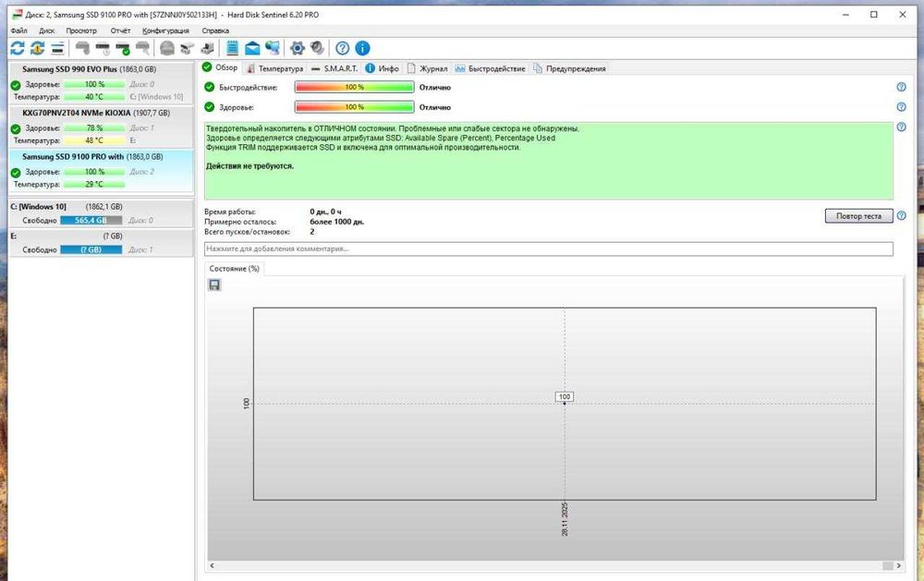
Task: Select the Состояние (%) chart tab
Action: [234, 269]
